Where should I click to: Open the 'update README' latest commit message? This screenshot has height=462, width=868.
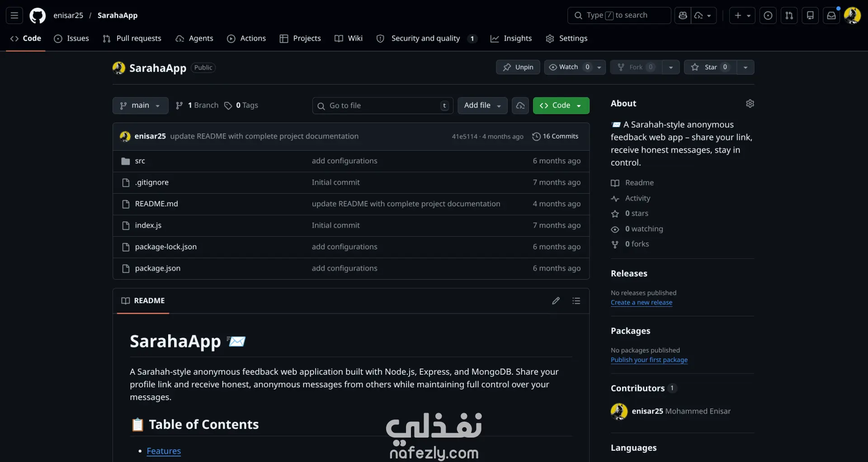264,137
